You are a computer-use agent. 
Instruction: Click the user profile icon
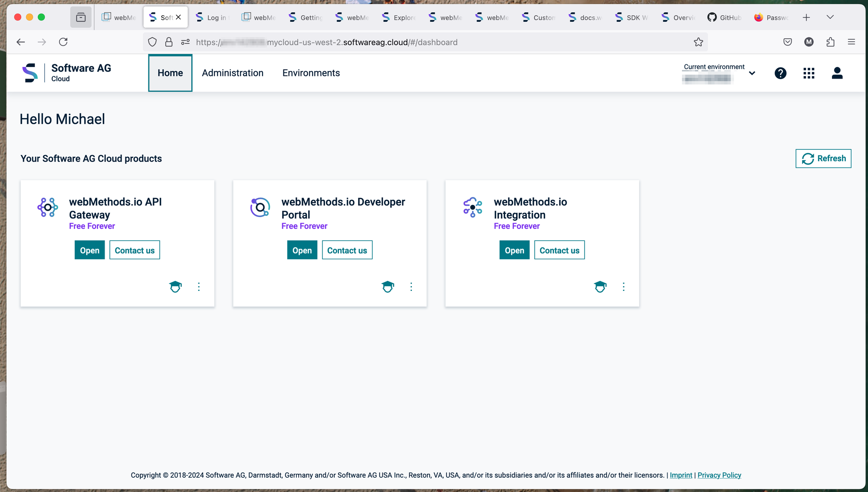(837, 73)
